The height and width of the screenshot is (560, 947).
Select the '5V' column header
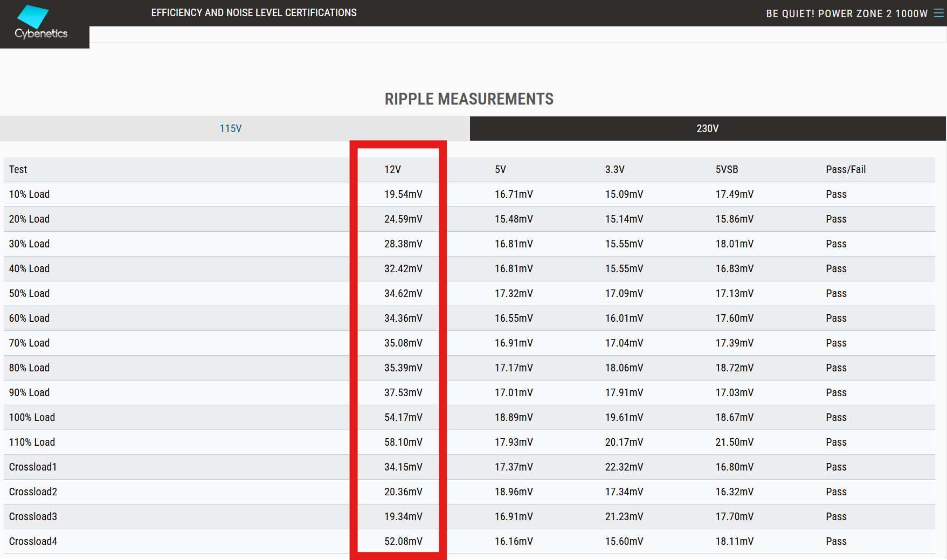coord(500,169)
